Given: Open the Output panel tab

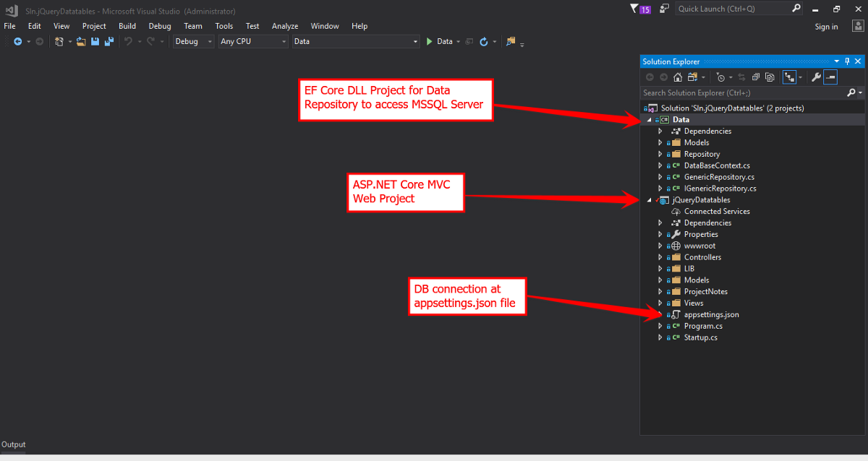Looking at the screenshot, I should [13, 444].
